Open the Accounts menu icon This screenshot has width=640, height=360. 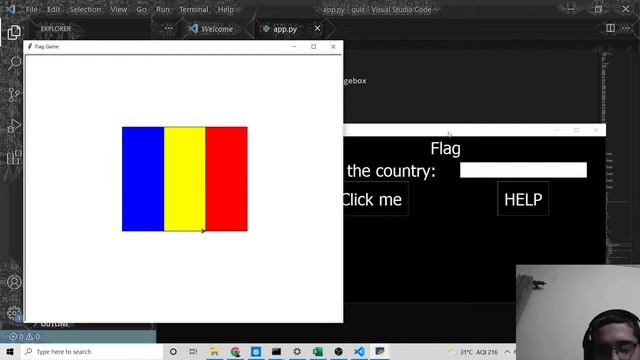14,282
